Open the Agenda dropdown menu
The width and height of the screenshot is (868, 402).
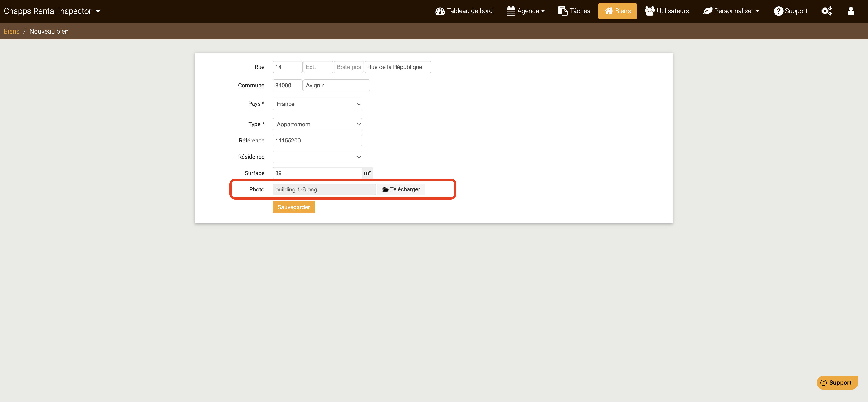pos(525,11)
